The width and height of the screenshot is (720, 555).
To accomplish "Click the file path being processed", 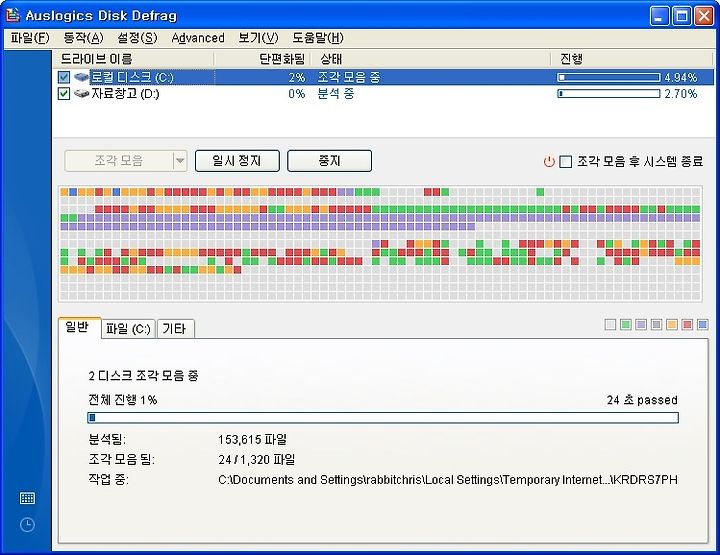I will [x=448, y=480].
